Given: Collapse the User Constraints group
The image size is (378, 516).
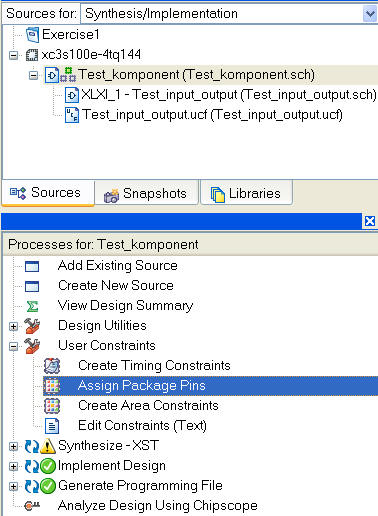Looking at the screenshot, I should (x=13, y=346).
